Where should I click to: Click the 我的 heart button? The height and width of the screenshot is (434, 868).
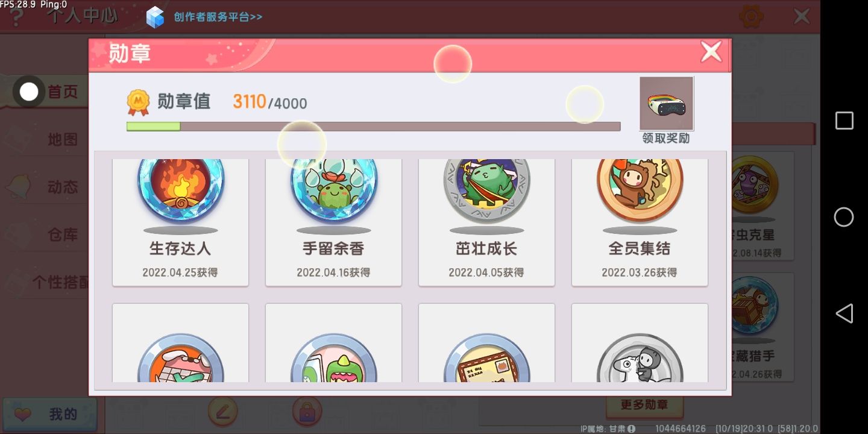point(49,415)
